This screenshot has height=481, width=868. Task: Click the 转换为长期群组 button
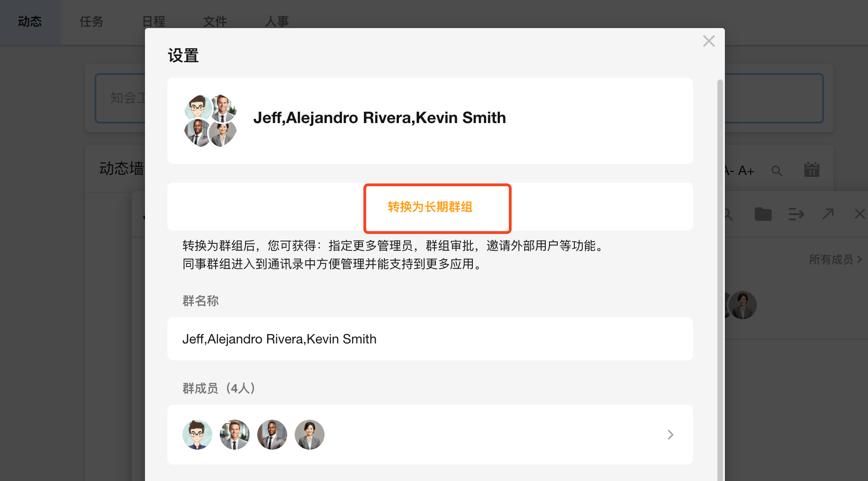coord(430,207)
